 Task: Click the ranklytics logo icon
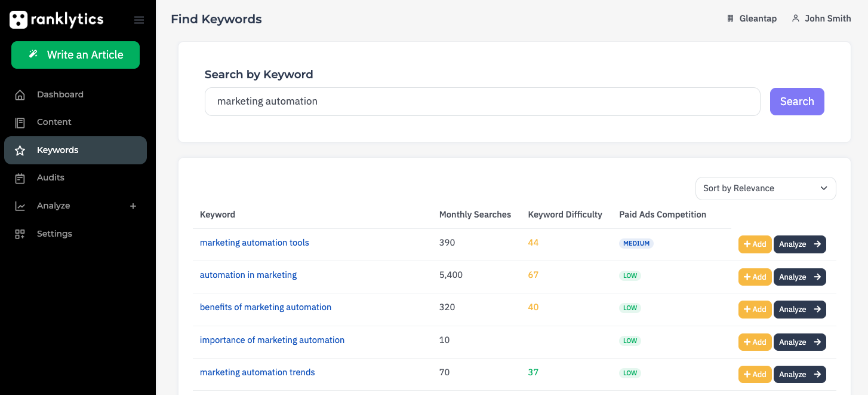[x=19, y=20]
